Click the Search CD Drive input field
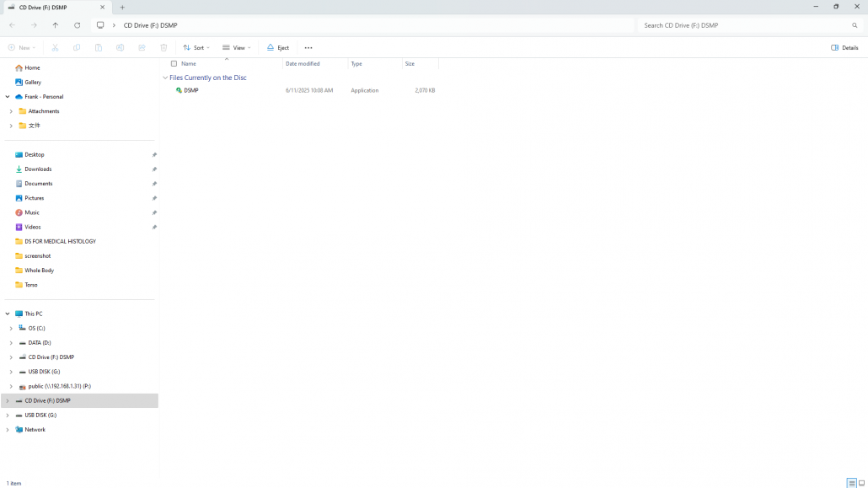The image size is (868, 488). (742, 25)
